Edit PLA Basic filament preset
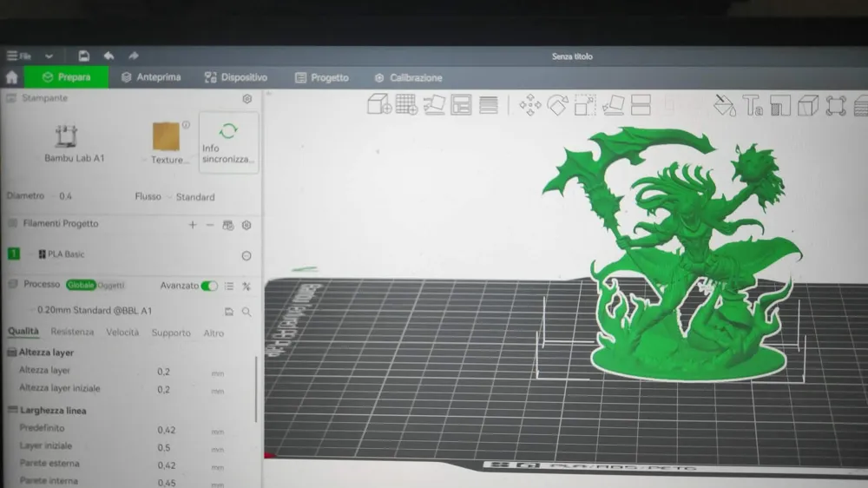The width and height of the screenshot is (868, 488). coord(247,255)
